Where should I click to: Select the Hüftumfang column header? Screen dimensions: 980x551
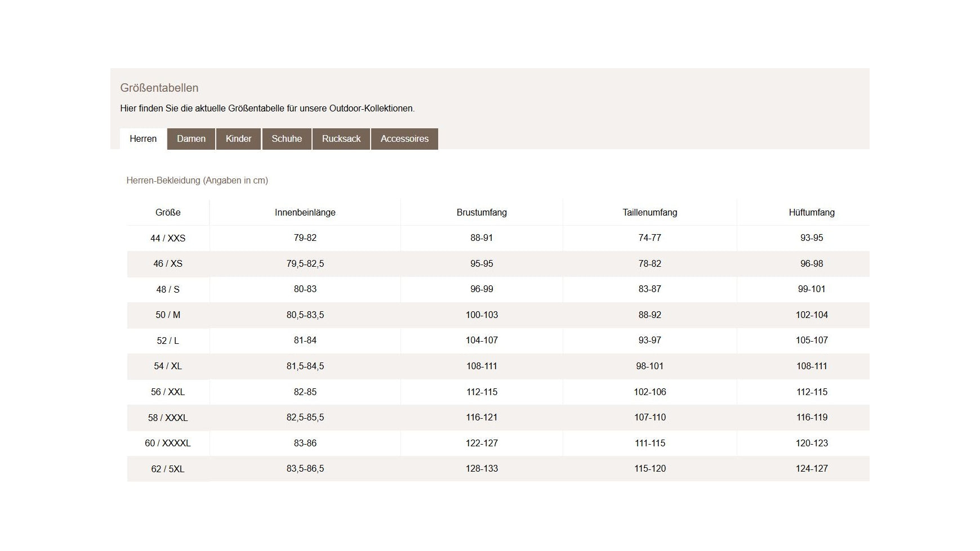(812, 213)
